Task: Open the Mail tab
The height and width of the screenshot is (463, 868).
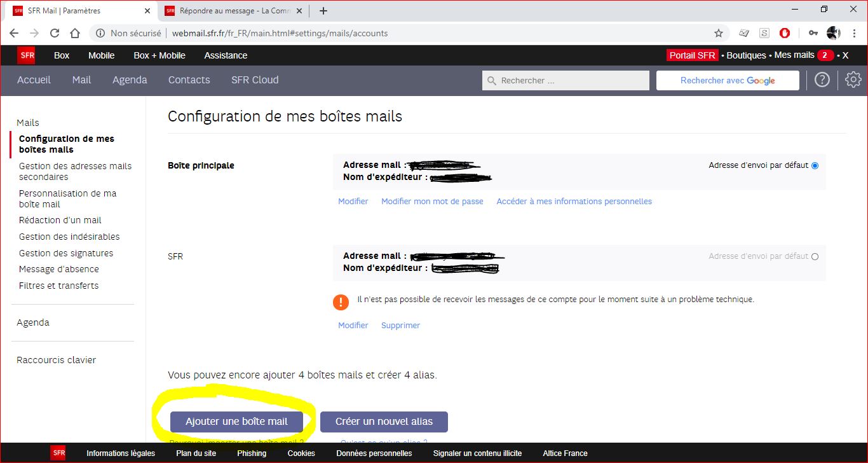Action: [81, 80]
